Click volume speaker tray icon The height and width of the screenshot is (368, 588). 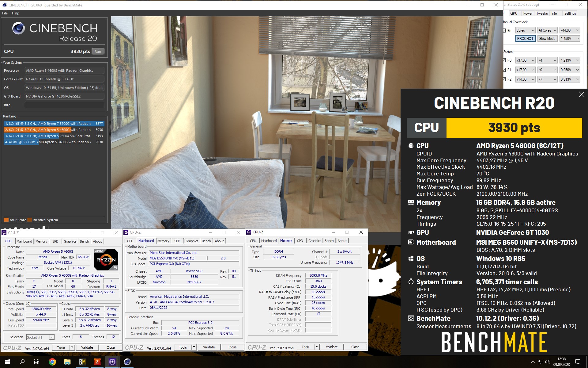coord(548,362)
